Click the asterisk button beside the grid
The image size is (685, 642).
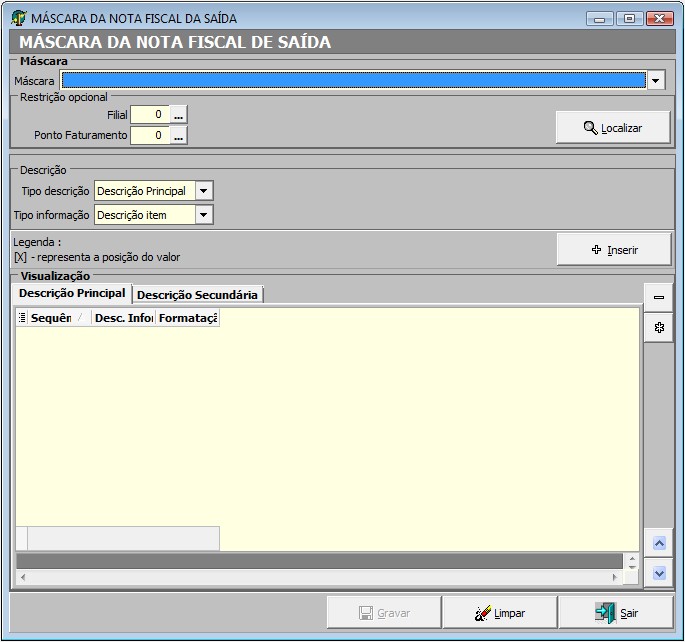tap(658, 327)
